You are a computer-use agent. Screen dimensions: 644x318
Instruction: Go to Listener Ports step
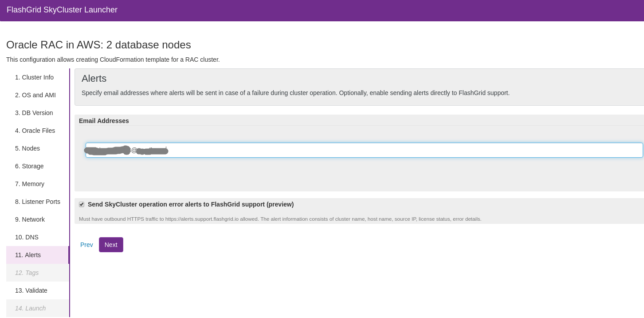point(38,202)
